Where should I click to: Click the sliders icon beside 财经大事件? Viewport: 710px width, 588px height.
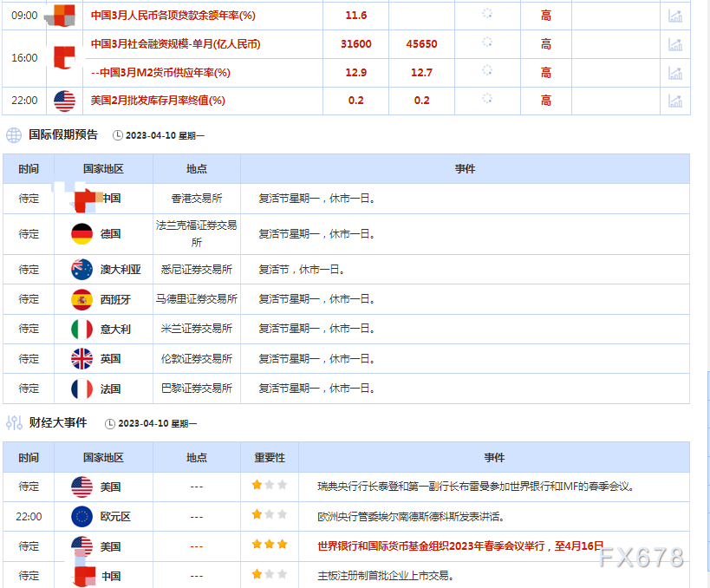pyautogui.click(x=13, y=423)
